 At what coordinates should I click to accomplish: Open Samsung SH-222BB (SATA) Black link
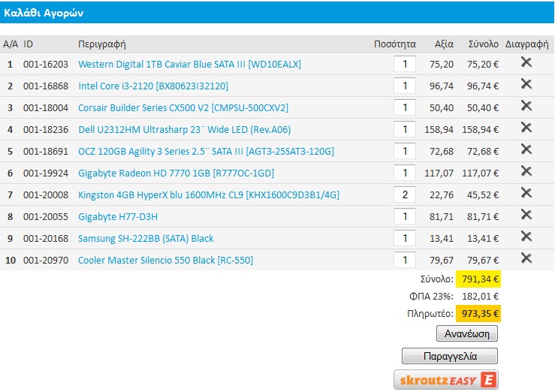146,238
